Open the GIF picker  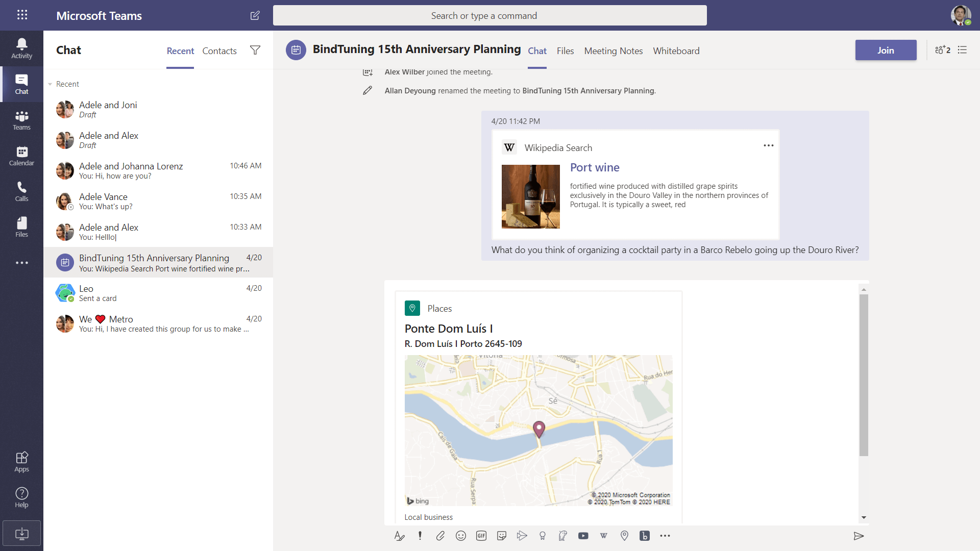481,536
